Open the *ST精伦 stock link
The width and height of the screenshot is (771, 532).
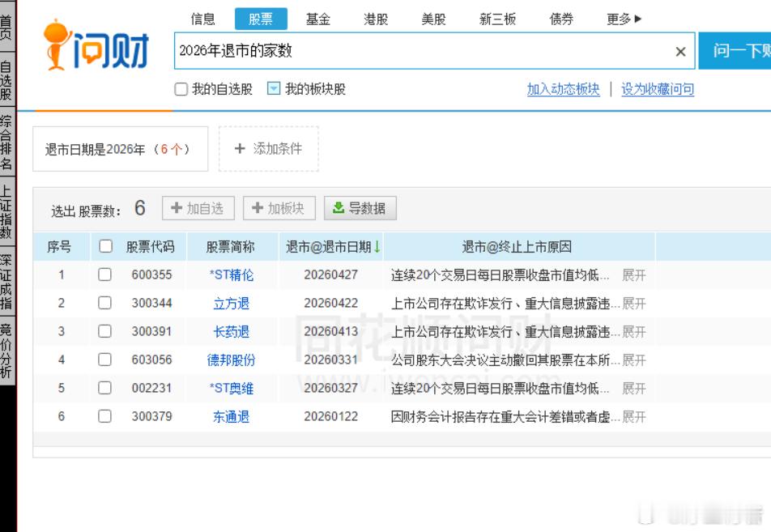coord(232,275)
